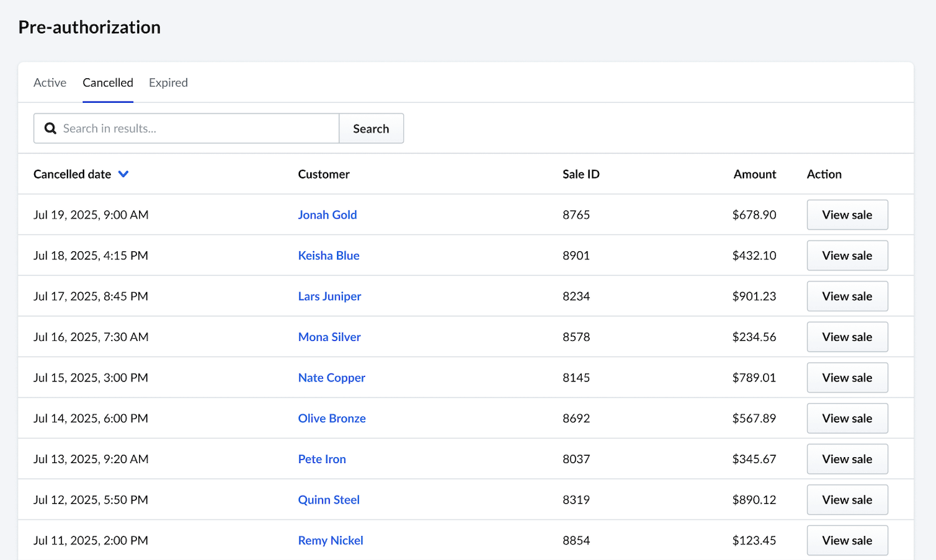Open Keisha Blue's customer profile

coord(329,255)
